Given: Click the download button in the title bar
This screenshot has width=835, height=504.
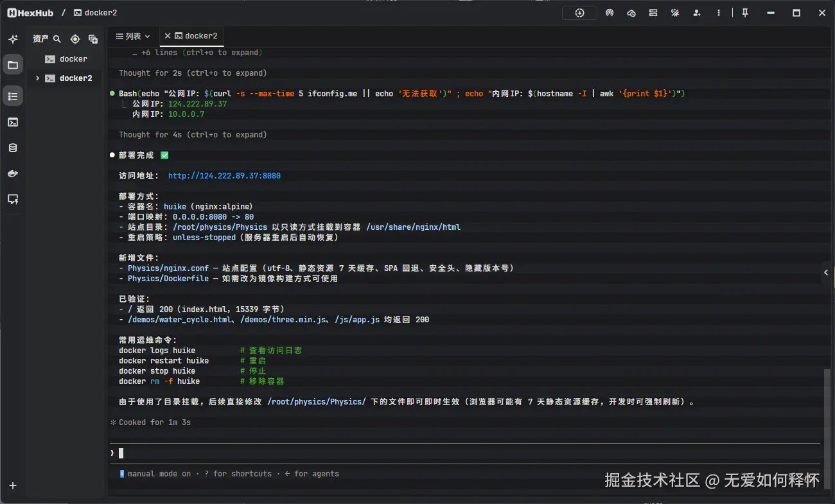Looking at the screenshot, I should pos(579,13).
